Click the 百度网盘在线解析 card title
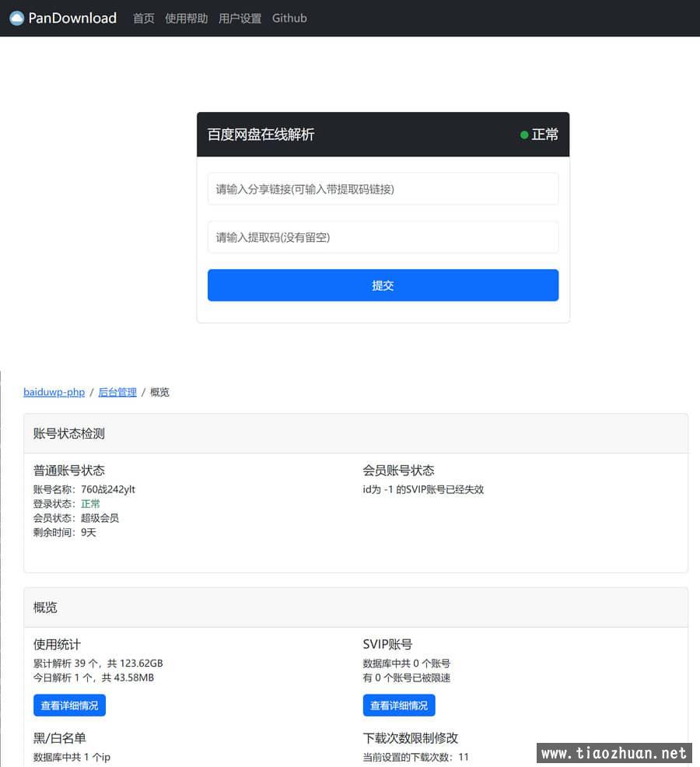Viewport: 700px width, 767px height. coord(261,135)
